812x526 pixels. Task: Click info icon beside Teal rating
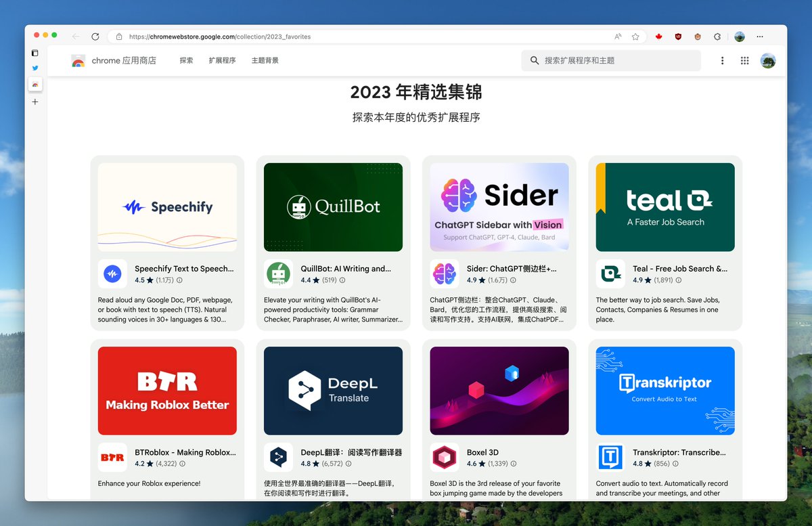coord(679,280)
